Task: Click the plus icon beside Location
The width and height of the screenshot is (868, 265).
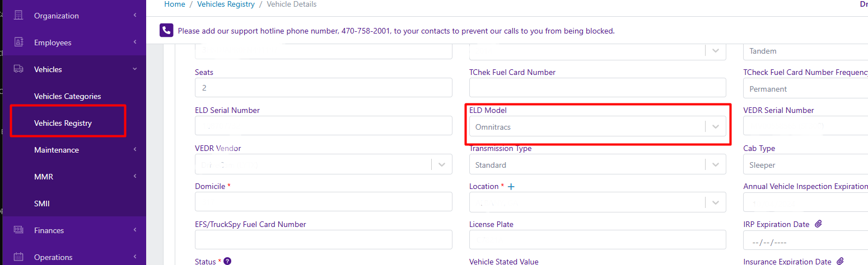Action: (x=511, y=187)
